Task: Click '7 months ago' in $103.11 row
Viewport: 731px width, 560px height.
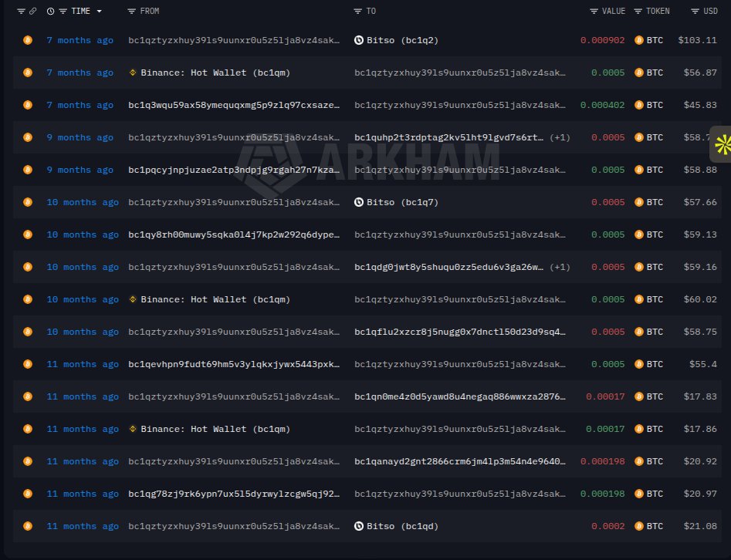Action: point(80,41)
